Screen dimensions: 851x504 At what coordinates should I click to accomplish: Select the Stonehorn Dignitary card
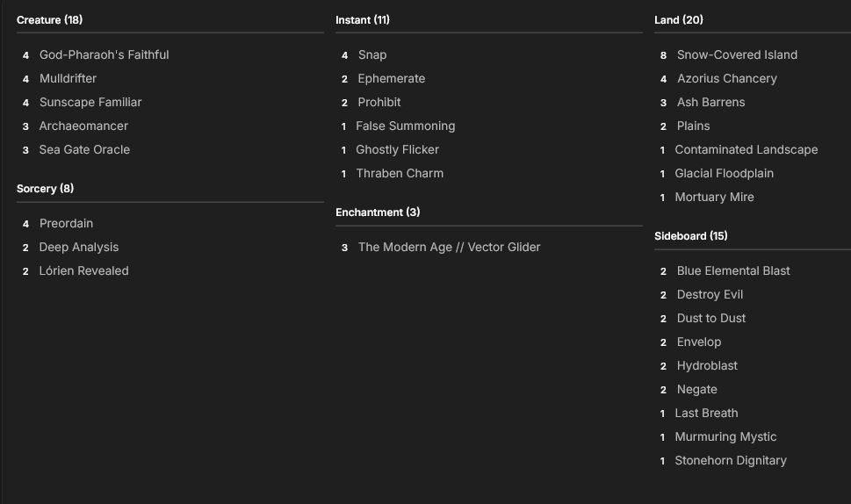point(731,461)
